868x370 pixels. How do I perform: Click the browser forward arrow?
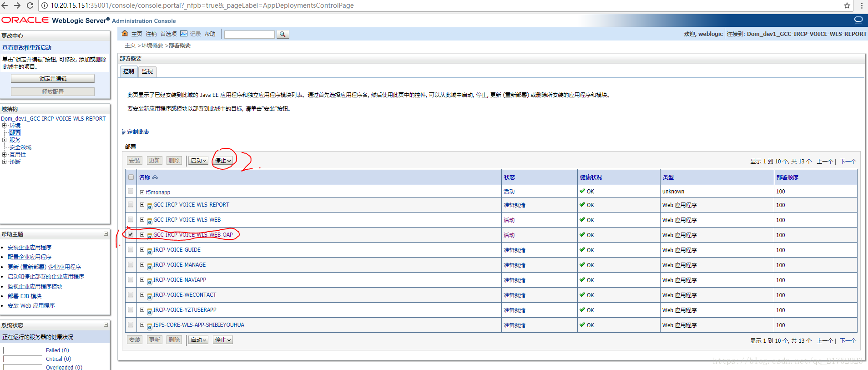[x=17, y=5]
